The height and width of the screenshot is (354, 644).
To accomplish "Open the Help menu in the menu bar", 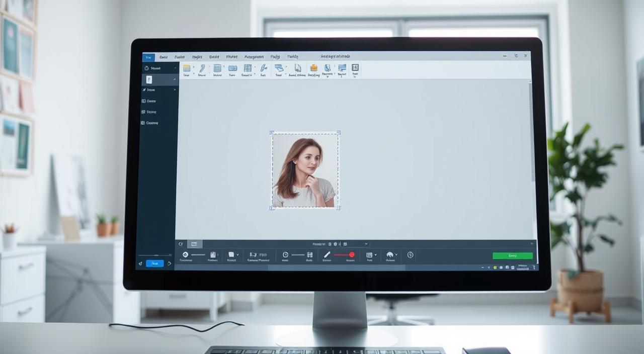I will point(275,57).
